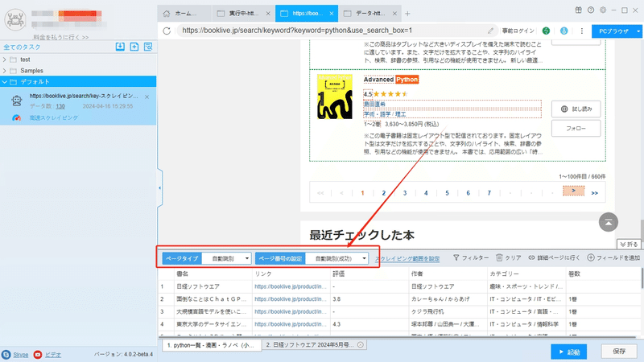644x362 pixels.
Task: Close the 日経ソフトウエア page tab
Action: pyautogui.click(x=360, y=345)
